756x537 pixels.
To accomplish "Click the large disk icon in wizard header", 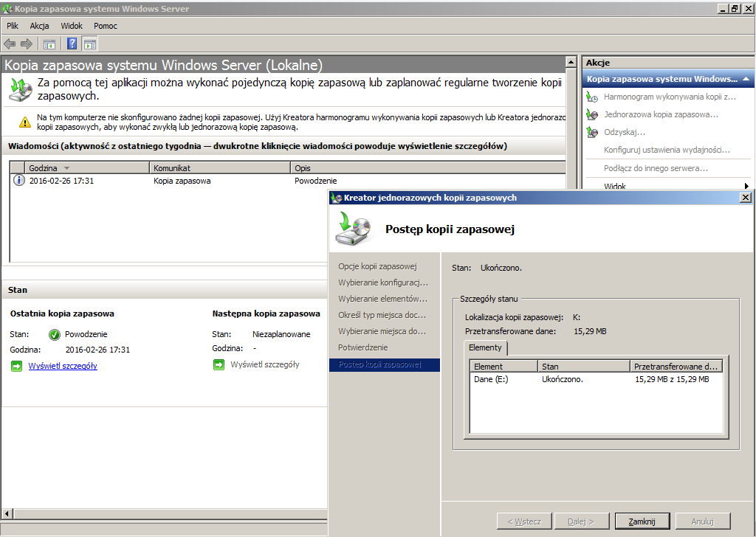I will tap(354, 229).
